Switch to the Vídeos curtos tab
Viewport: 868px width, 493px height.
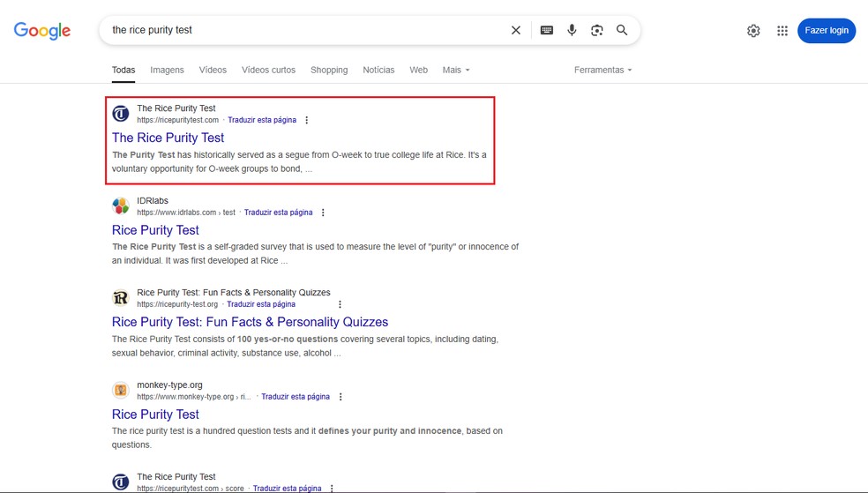click(268, 70)
